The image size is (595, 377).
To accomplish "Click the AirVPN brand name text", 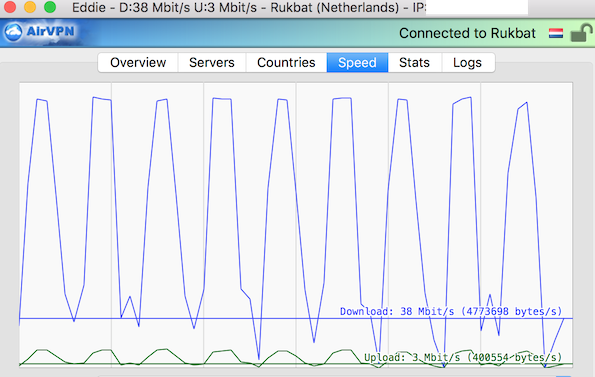I will point(50,31).
